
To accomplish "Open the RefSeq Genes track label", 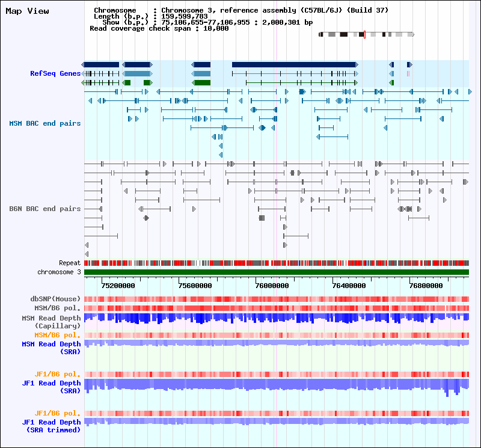I will pos(55,73).
